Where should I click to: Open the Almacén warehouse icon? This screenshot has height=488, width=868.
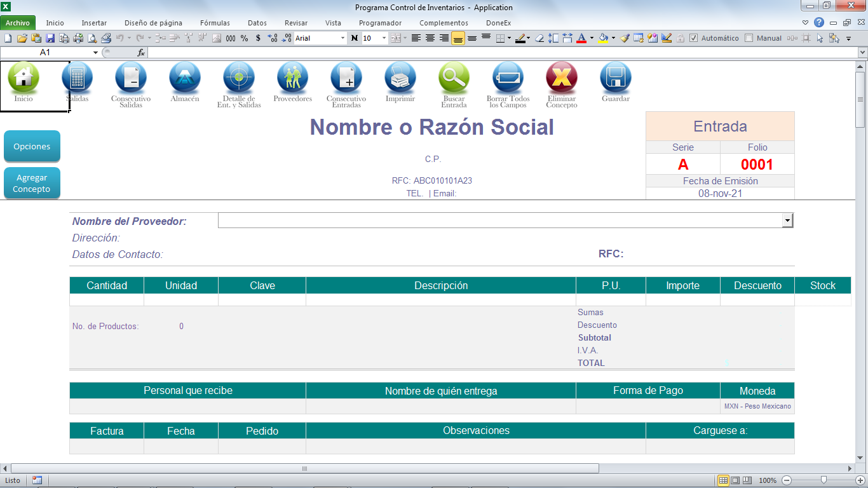[185, 78]
